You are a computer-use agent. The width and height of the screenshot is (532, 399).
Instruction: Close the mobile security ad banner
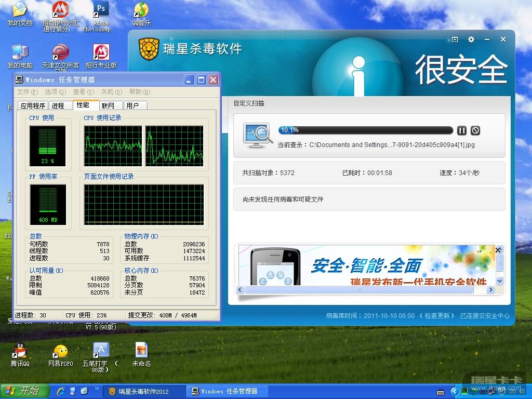tap(498, 250)
